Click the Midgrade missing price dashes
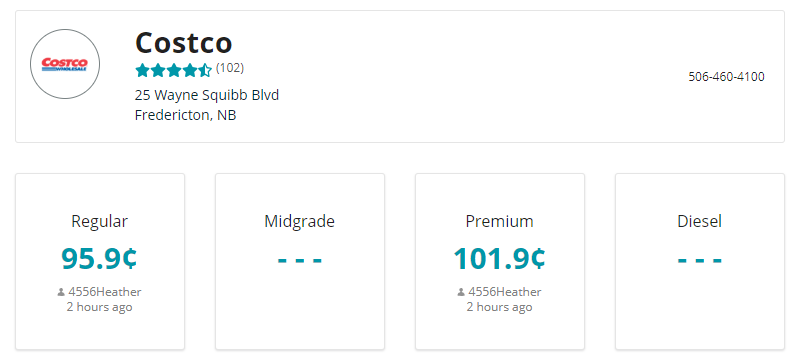This screenshot has height=362, width=797. click(300, 260)
